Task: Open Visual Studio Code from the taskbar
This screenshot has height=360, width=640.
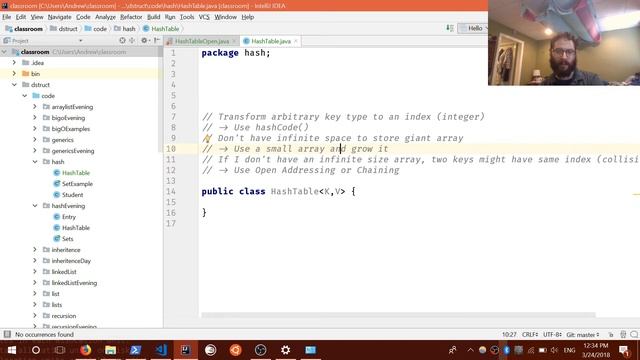Action: 161,350
